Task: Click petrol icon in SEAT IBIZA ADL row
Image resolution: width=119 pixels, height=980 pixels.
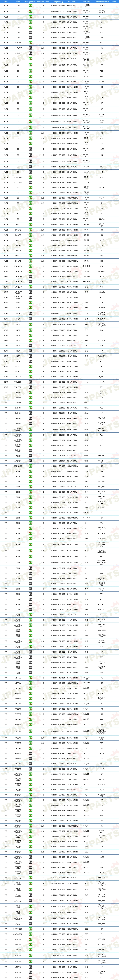Action: 30,302
